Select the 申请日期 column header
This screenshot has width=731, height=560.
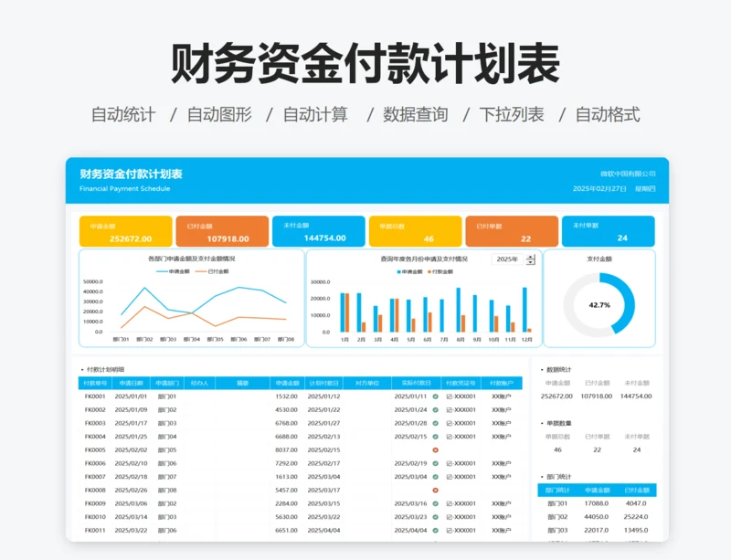click(x=131, y=383)
